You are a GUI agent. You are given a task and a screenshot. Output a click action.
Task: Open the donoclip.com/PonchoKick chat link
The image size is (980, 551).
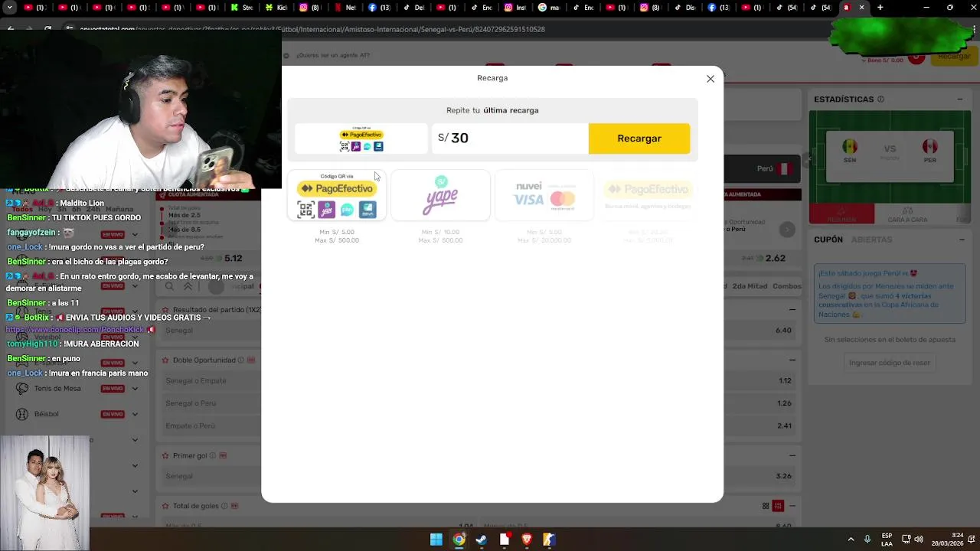point(75,330)
